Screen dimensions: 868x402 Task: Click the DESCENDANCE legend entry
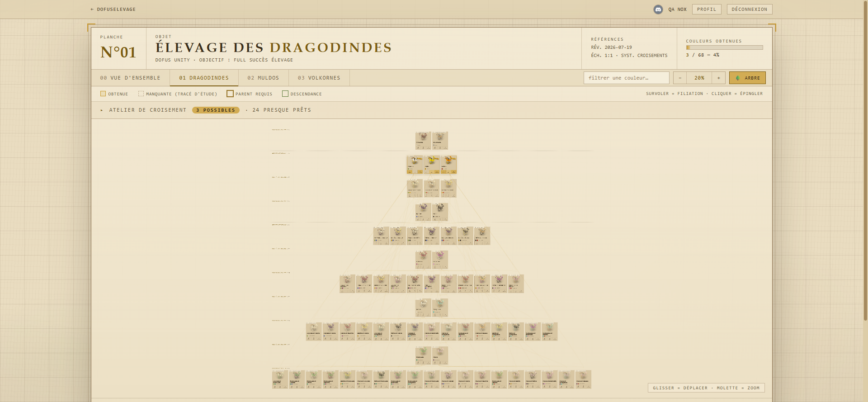pyautogui.click(x=302, y=94)
